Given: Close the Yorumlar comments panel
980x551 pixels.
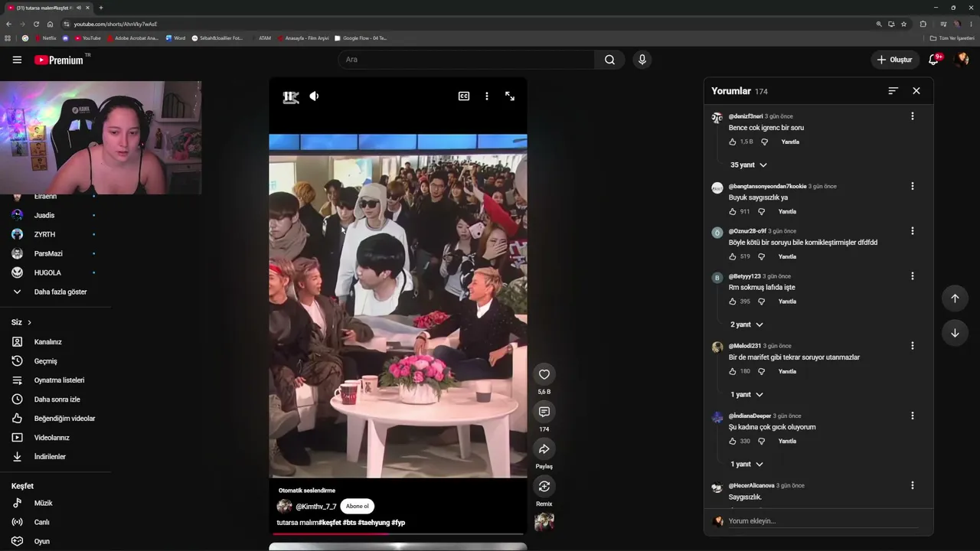Looking at the screenshot, I should [x=916, y=91].
